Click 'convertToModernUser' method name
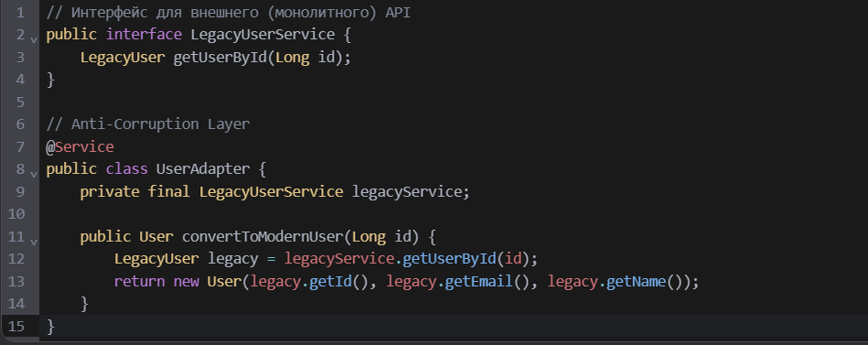 (263, 236)
